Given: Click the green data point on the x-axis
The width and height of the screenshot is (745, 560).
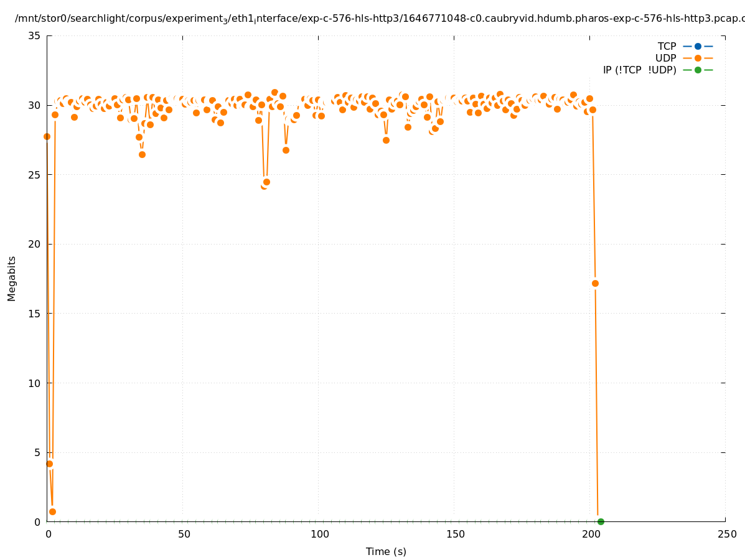Looking at the screenshot, I should pyautogui.click(x=601, y=521).
